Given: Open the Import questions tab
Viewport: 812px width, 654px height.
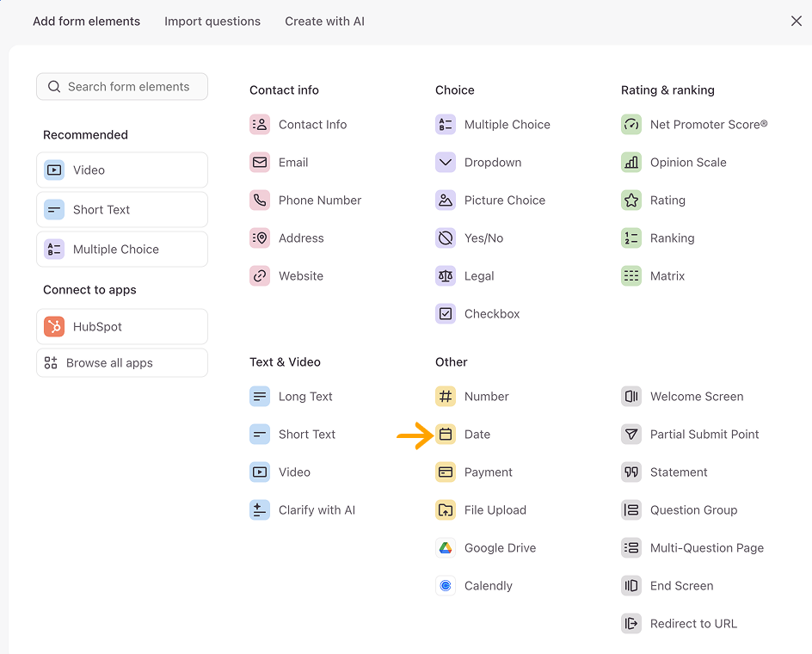Looking at the screenshot, I should click(x=212, y=22).
